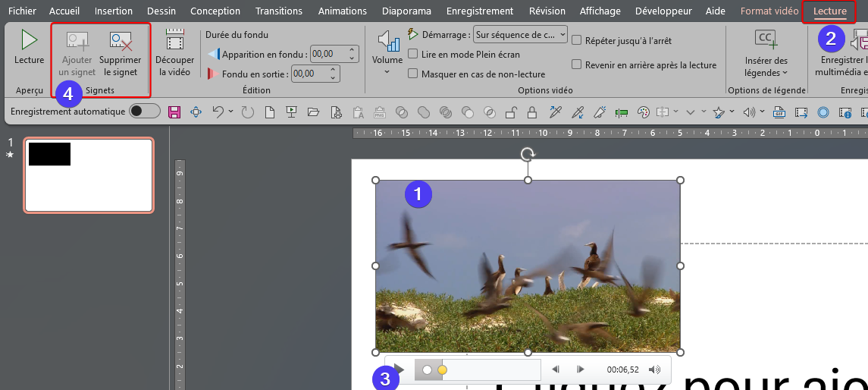
Task: Enable Masquer en cas de non-lecture
Action: tap(412, 74)
